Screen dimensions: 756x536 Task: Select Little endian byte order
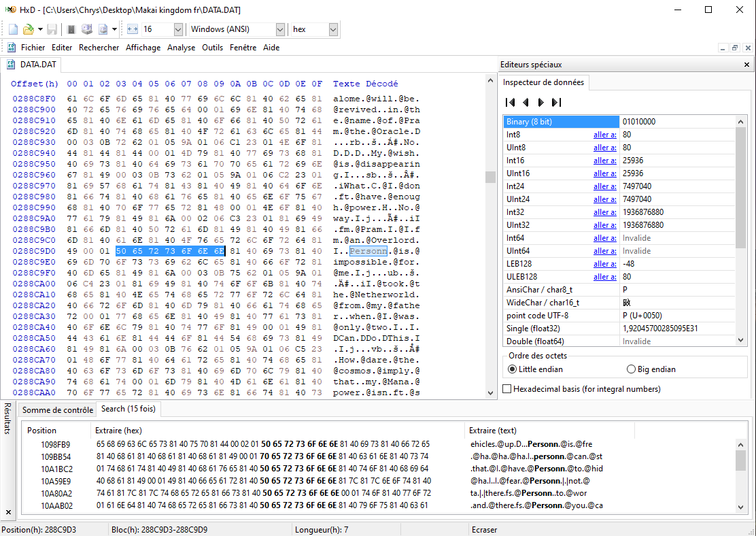click(513, 369)
